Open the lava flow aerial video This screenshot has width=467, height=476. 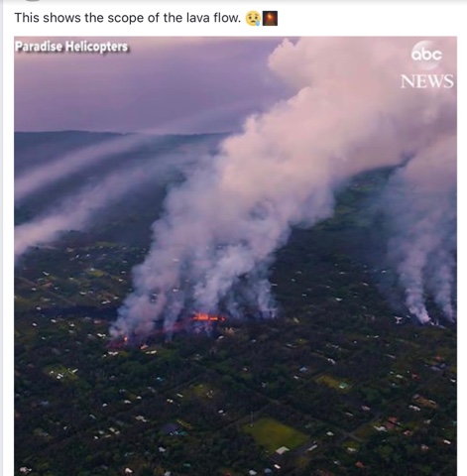coord(235,256)
